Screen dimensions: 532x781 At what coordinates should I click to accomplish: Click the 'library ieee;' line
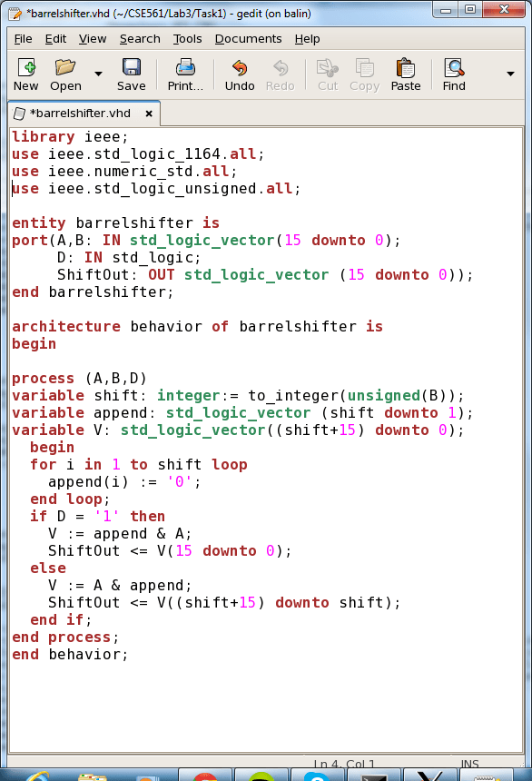click(70, 136)
